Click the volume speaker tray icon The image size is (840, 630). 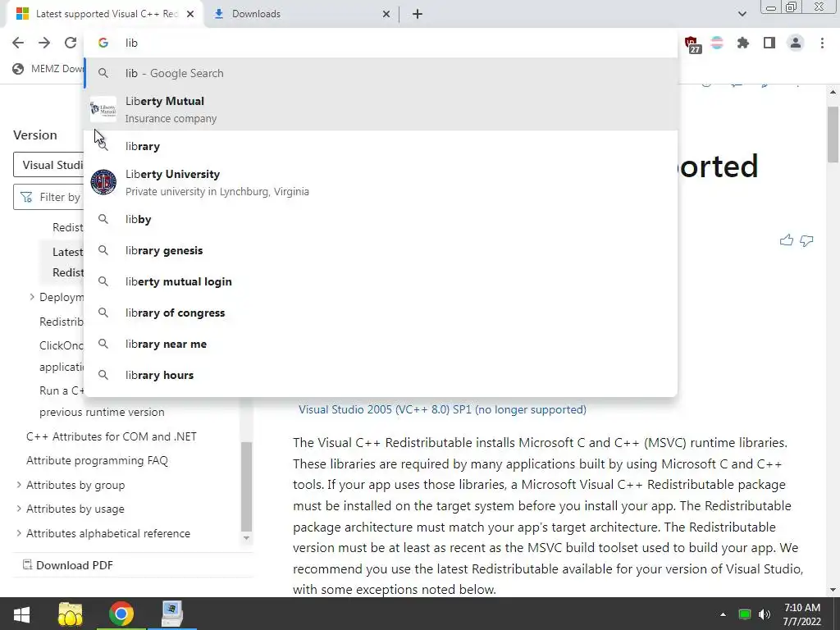tap(765, 614)
